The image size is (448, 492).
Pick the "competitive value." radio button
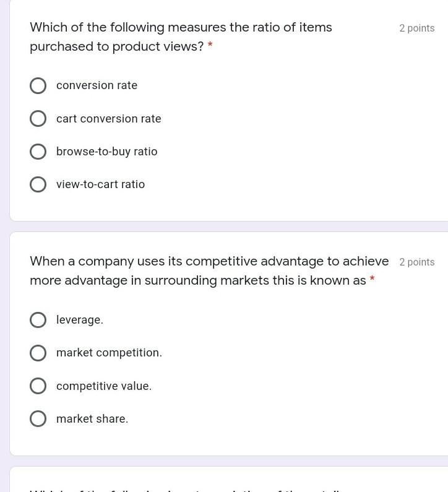(x=38, y=386)
